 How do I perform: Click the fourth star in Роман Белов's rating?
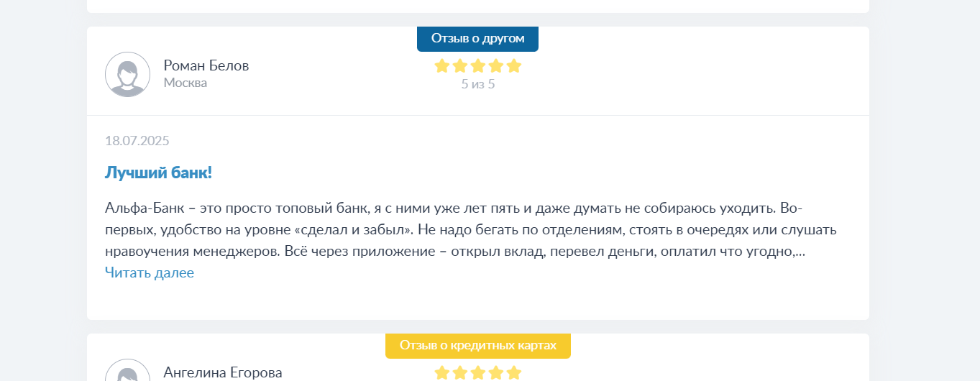pyautogui.click(x=496, y=66)
